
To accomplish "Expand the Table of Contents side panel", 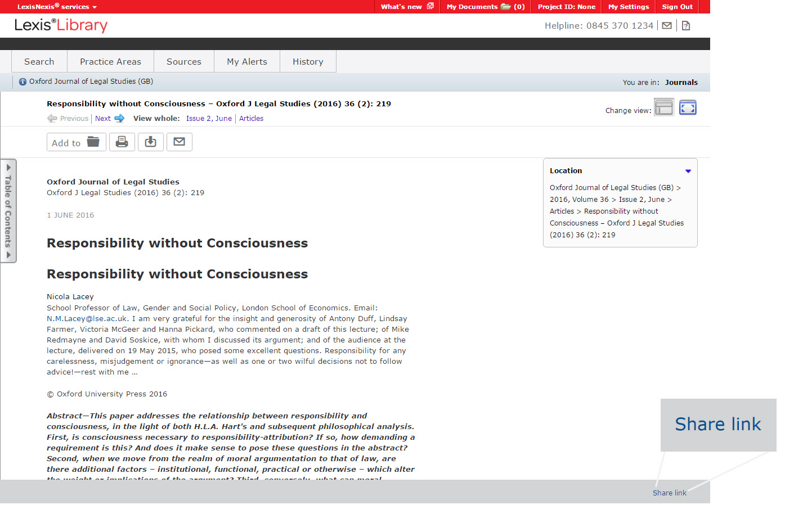I will (8, 211).
